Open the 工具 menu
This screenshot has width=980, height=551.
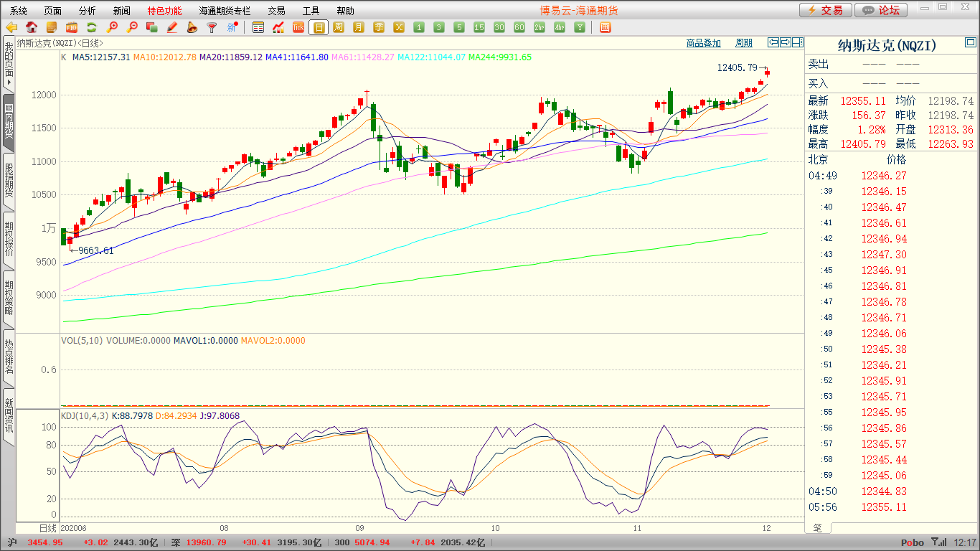click(311, 11)
